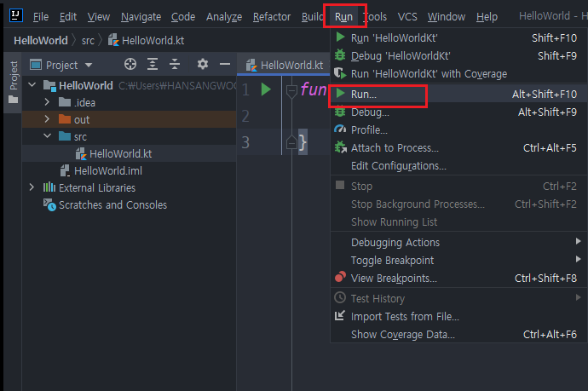The height and width of the screenshot is (391, 588).
Task: Open the Help menu
Action: (x=487, y=17)
